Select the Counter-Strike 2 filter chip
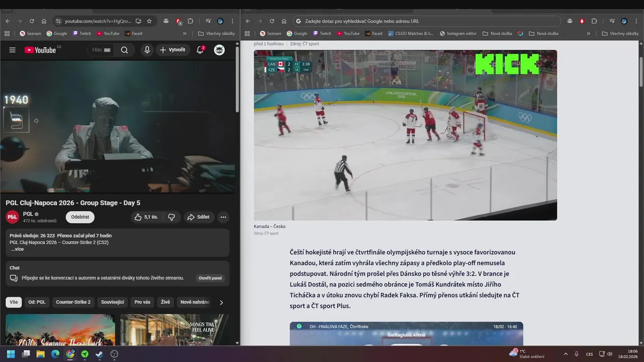The image size is (644, 362). click(x=73, y=302)
